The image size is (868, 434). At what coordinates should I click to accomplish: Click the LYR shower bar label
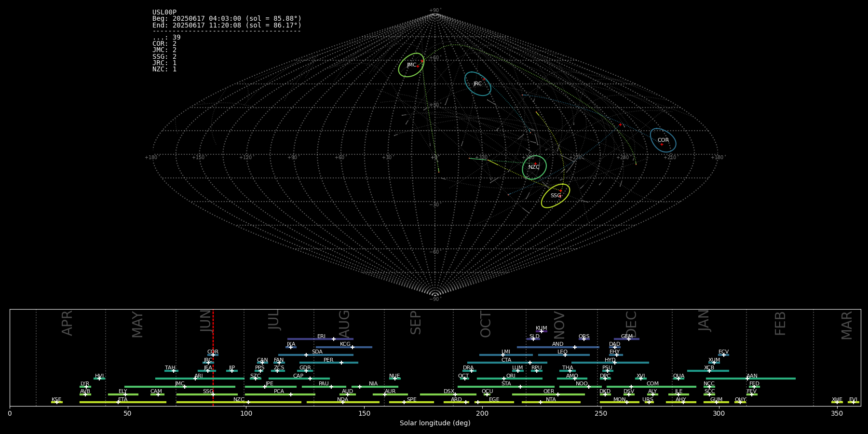pos(85,384)
